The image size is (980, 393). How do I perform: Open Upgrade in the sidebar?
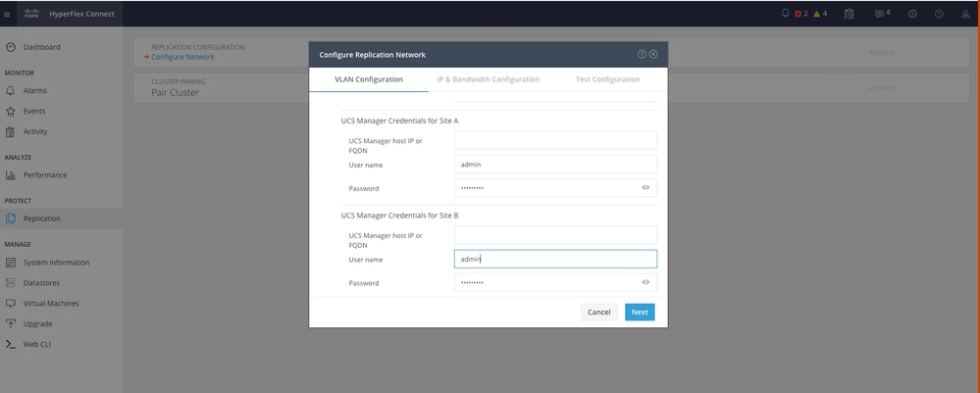tap(37, 324)
